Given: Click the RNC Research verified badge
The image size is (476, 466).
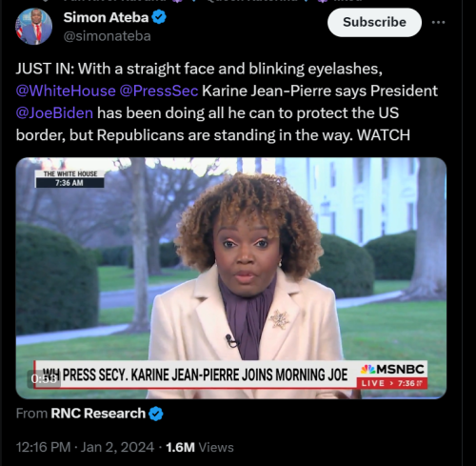Looking at the screenshot, I should 155,414.
